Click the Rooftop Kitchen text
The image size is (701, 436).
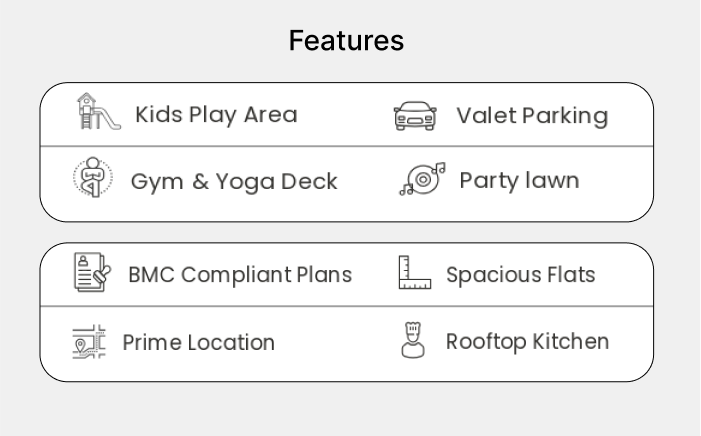527,342
